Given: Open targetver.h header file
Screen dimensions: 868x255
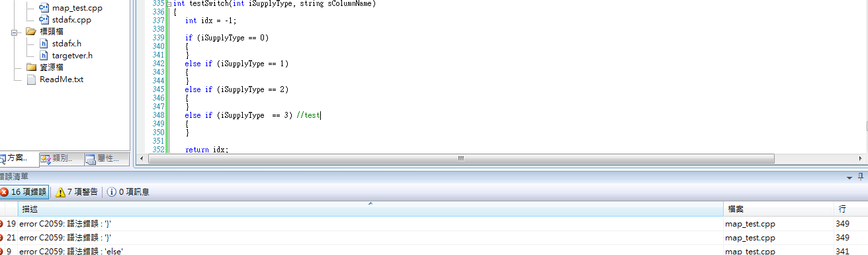Looking at the screenshot, I should pos(72,56).
